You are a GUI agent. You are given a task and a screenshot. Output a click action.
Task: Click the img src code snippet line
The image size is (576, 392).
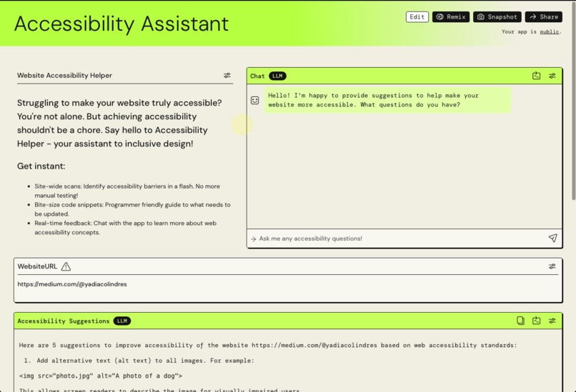(x=101, y=376)
